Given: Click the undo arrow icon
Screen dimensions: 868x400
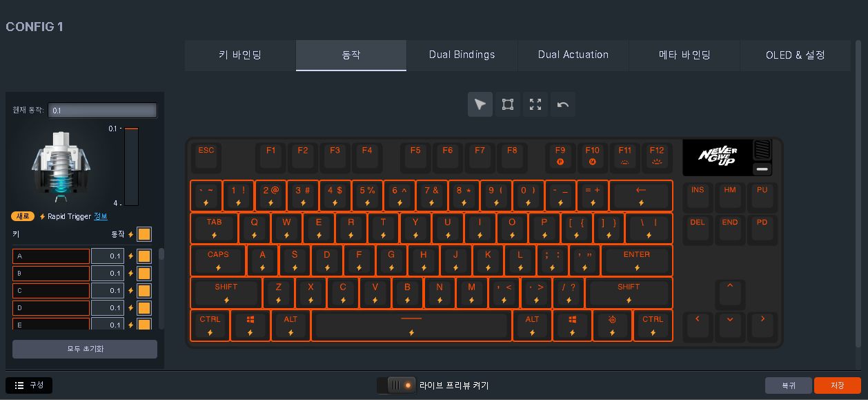Looking at the screenshot, I should (562, 104).
